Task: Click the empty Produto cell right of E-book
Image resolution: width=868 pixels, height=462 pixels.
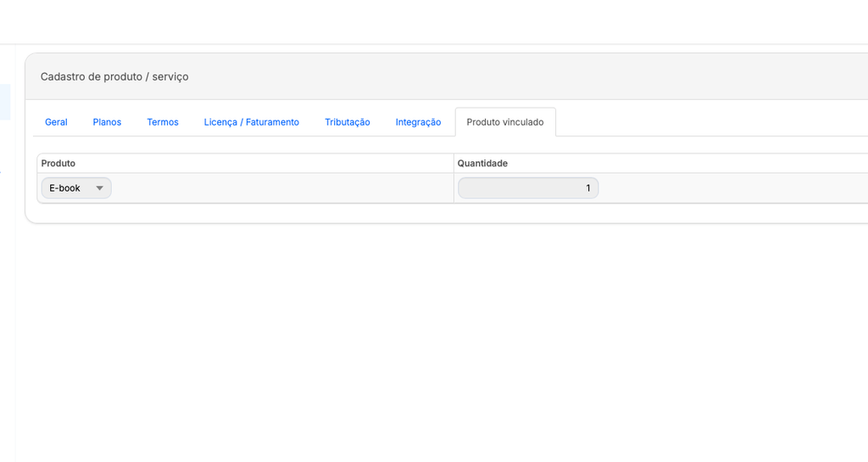Action: click(x=280, y=188)
